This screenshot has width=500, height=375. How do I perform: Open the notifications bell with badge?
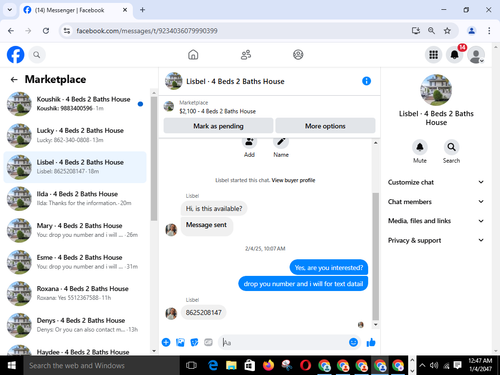(x=455, y=55)
